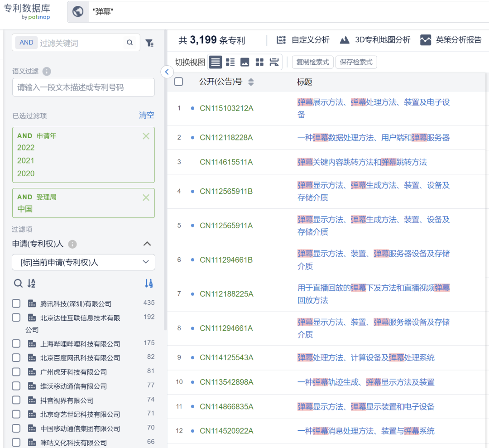Click the globe icon beside the search box
Image resolution: width=489 pixels, height=448 pixels.
tap(78, 12)
